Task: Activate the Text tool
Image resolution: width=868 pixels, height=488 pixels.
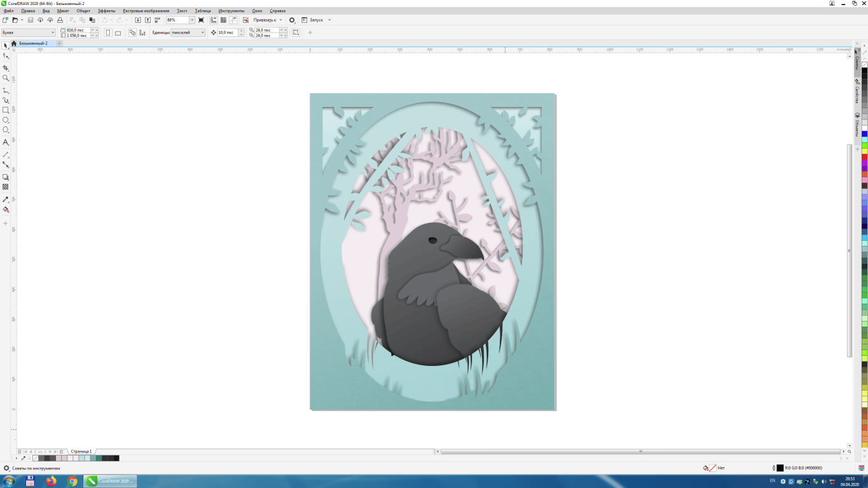Action: click(6, 142)
